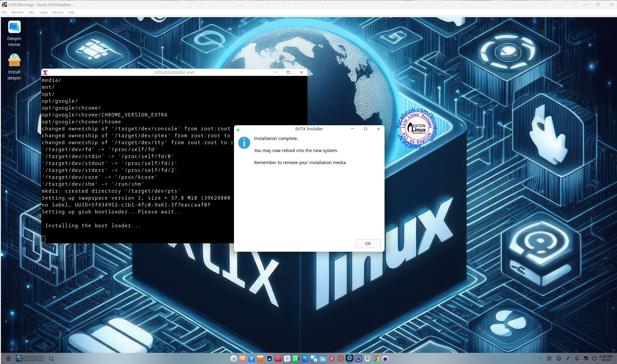This screenshot has width=617, height=364.
Task: Expand the hidden tray icons arrow
Action: point(540,358)
